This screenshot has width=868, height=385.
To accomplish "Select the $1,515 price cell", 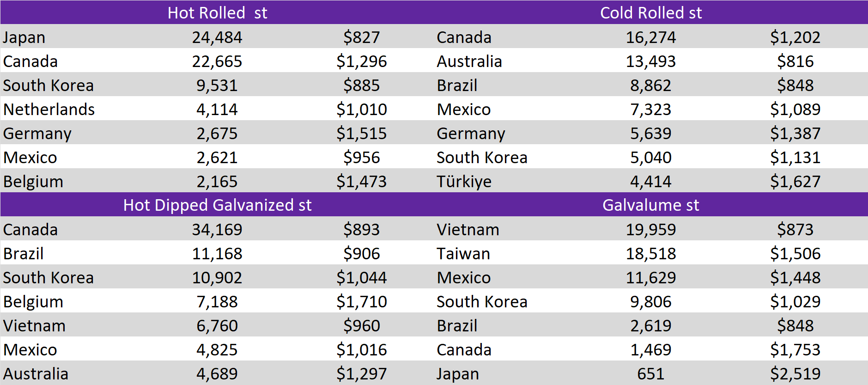I will click(x=361, y=134).
